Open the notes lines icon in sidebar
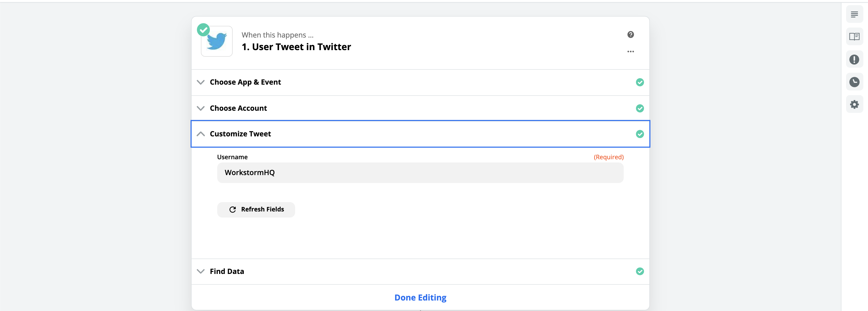This screenshot has height=311, width=868. click(854, 14)
